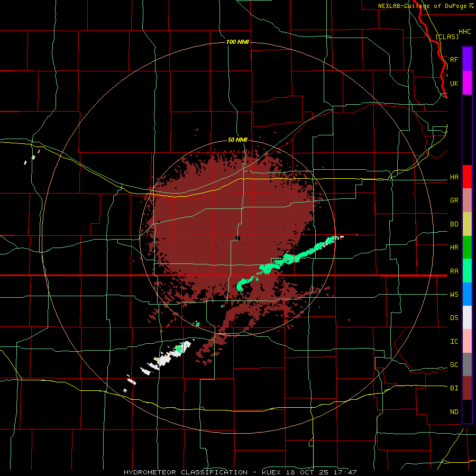Click the GR legend label
The width and height of the screenshot is (476, 476).
(x=454, y=200)
